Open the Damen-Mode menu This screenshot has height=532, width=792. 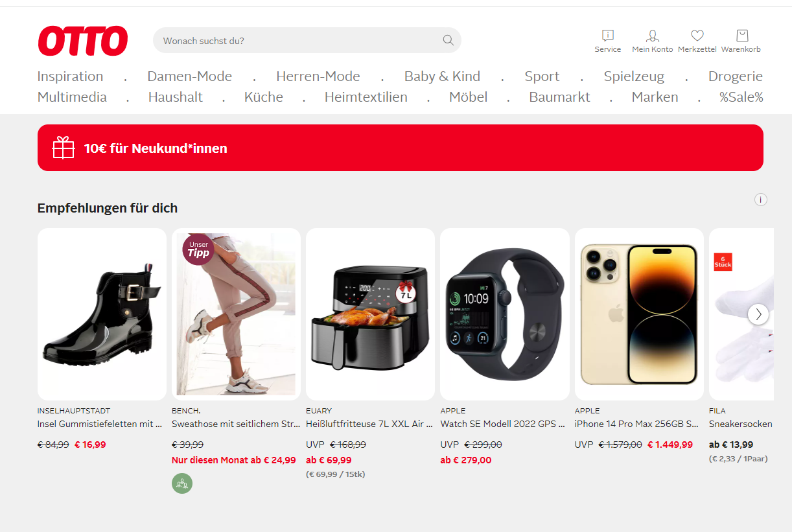click(x=189, y=76)
